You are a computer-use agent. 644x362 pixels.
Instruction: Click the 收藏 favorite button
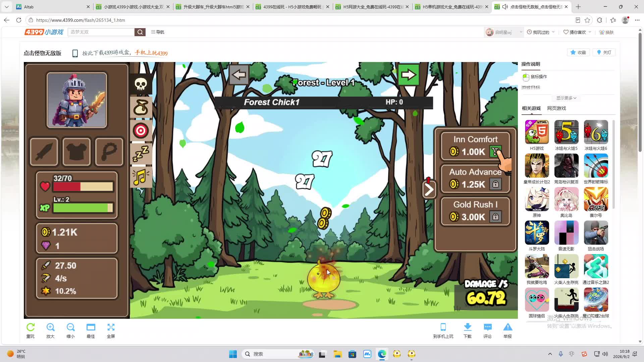pyautogui.click(x=579, y=52)
